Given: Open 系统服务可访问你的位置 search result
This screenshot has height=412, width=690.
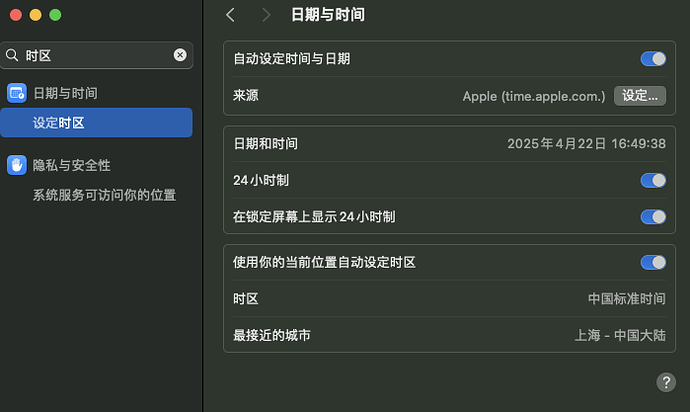Looking at the screenshot, I should tap(104, 195).
